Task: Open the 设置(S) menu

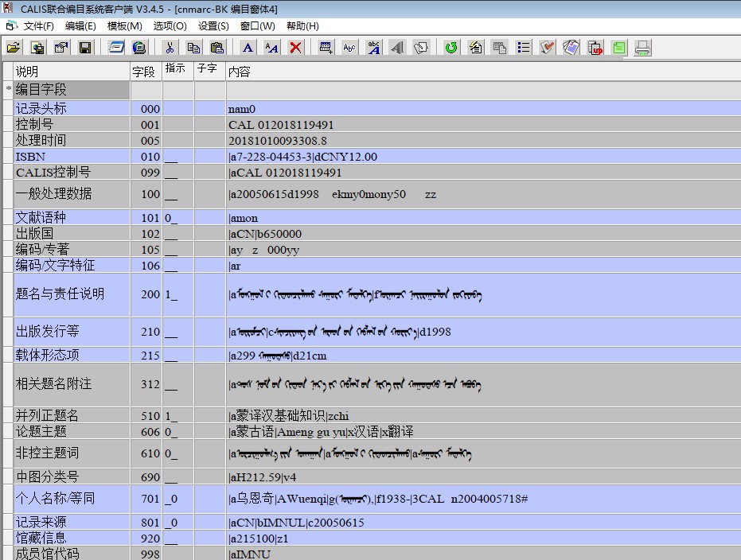Action: (213, 26)
